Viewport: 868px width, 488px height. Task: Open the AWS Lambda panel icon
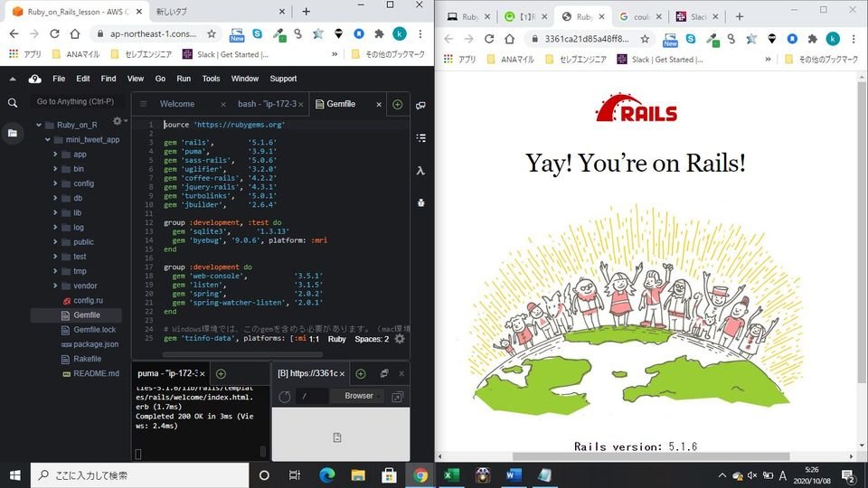point(420,171)
